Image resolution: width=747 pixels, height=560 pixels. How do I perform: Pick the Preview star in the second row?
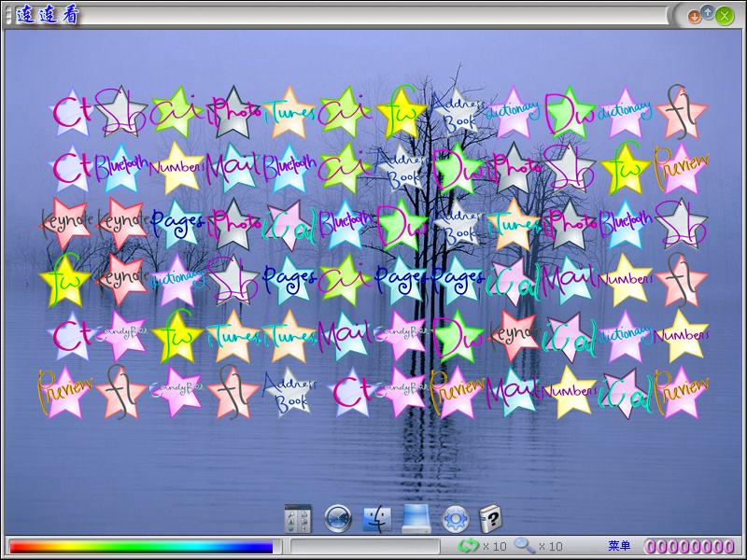[x=682, y=168]
